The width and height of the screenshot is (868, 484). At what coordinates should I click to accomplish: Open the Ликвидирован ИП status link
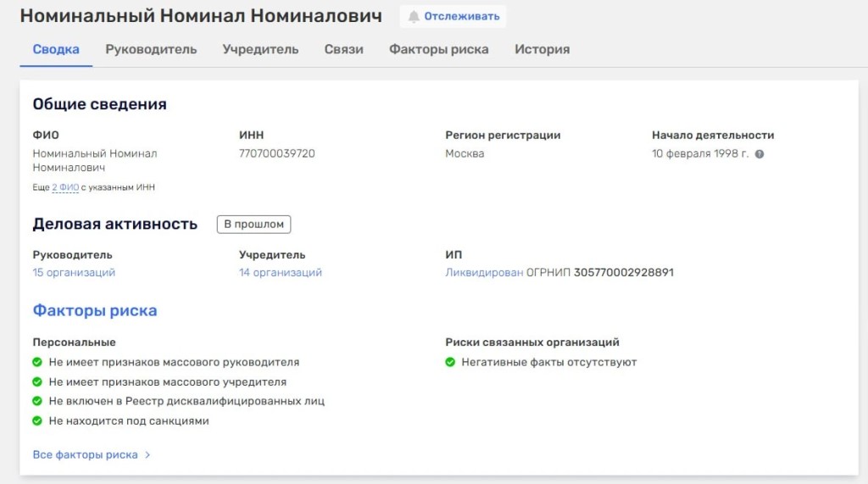point(484,273)
